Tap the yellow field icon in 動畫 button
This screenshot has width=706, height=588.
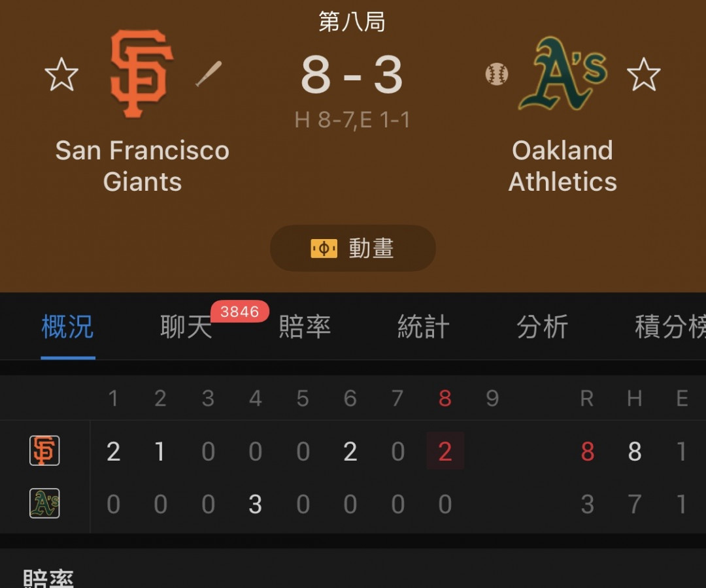point(324,249)
